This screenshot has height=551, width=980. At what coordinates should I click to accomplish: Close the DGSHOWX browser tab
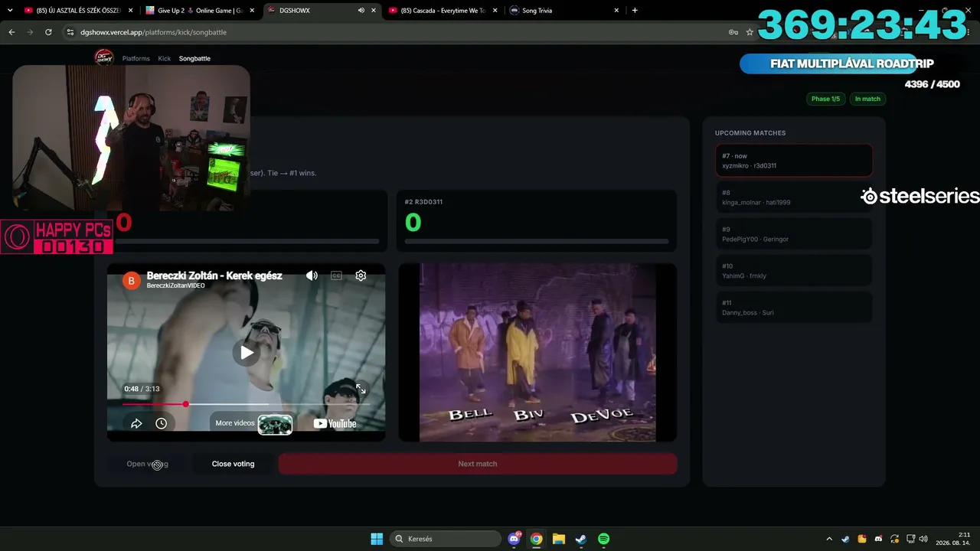[x=374, y=11]
